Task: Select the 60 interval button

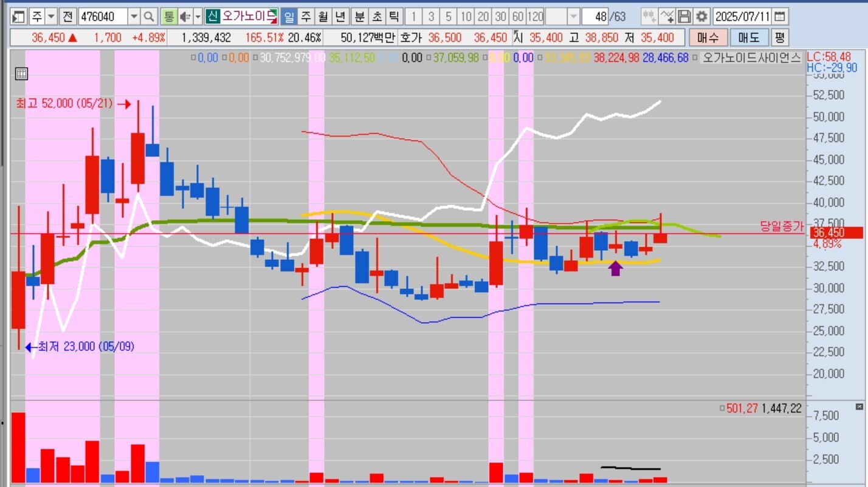Action: (x=517, y=16)
